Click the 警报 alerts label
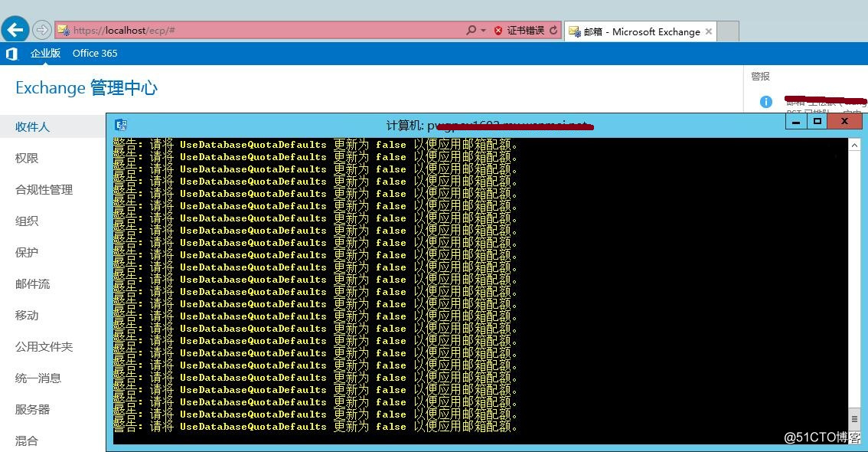The width and height of the screenshot is (868, 452). pyautogui.click(x=760, y=77)
